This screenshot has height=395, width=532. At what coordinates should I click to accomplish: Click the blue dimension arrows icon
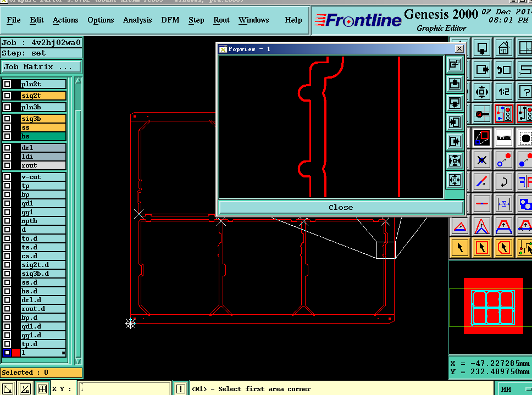point(503,203)
